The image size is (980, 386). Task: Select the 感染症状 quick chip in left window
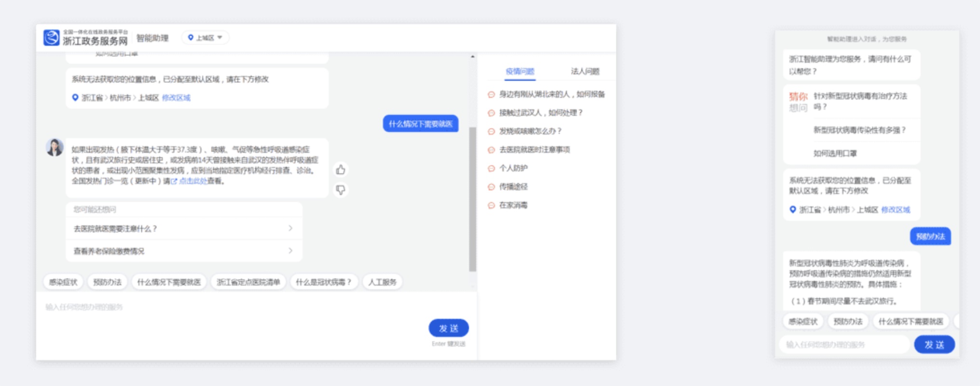click(63, 282)
